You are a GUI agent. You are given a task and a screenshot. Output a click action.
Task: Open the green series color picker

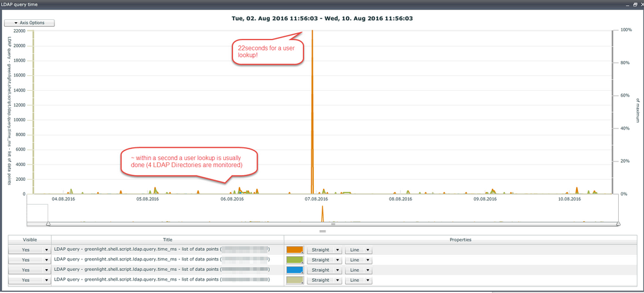[x=295, y=260]
